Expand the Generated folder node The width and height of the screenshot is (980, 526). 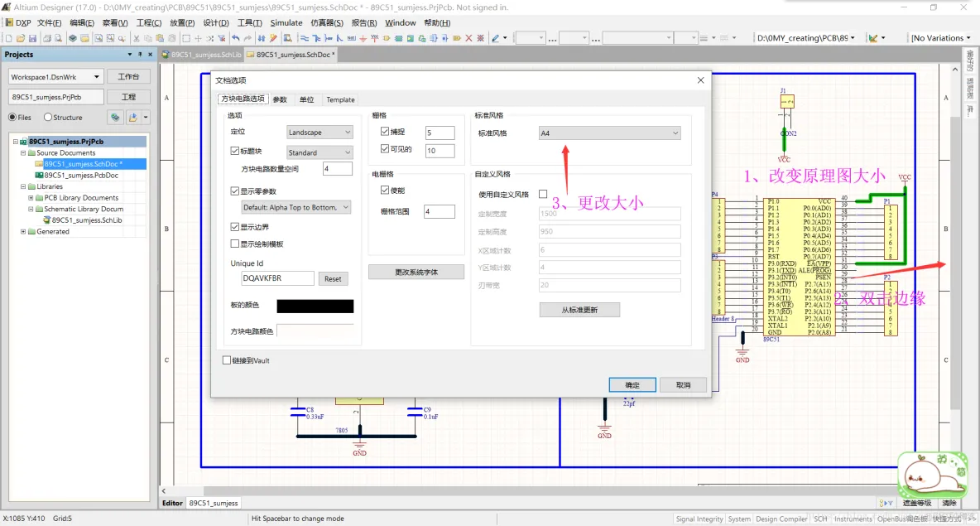coord(23,231)
